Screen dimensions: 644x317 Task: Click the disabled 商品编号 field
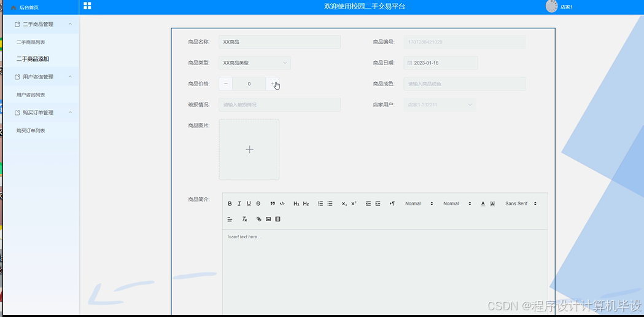[465, 42]
